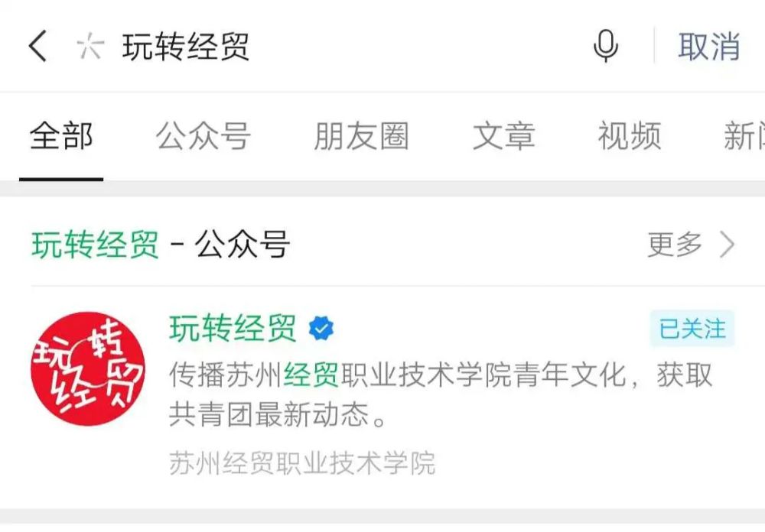
Task: Tap the back arrow icon
Action: pyautogui.click(x=37, y=47)
